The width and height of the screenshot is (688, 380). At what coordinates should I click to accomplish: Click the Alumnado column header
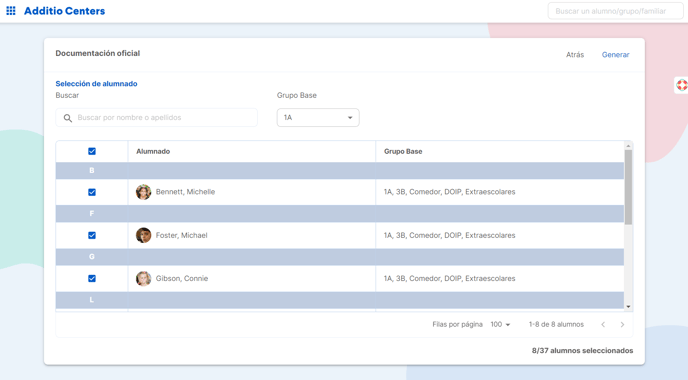(x=153, y=151)
